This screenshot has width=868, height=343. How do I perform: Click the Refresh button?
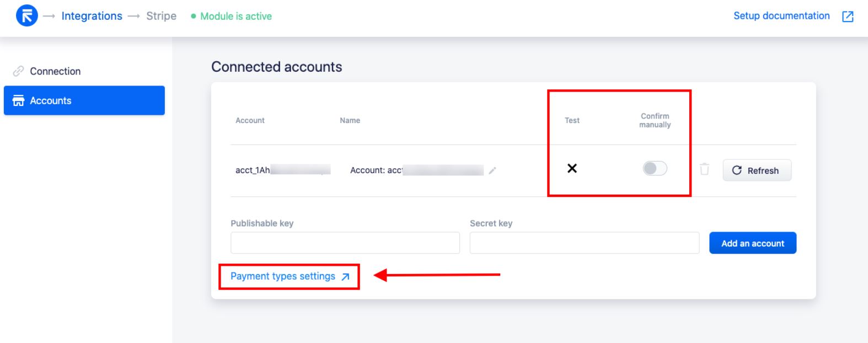point(757,170)
